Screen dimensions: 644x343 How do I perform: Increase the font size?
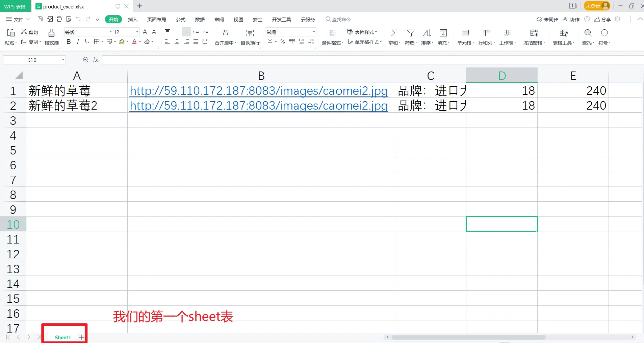click(x=145, y=32)
